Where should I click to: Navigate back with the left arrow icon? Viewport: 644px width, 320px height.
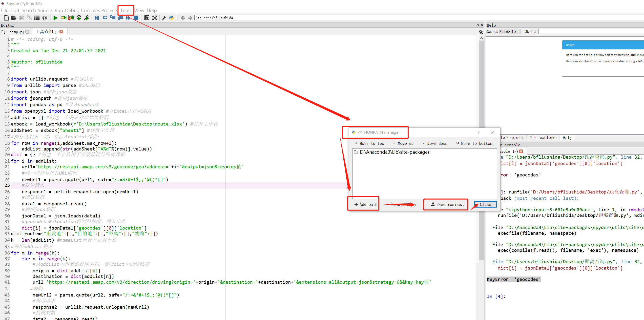click(x=183, y=18)
